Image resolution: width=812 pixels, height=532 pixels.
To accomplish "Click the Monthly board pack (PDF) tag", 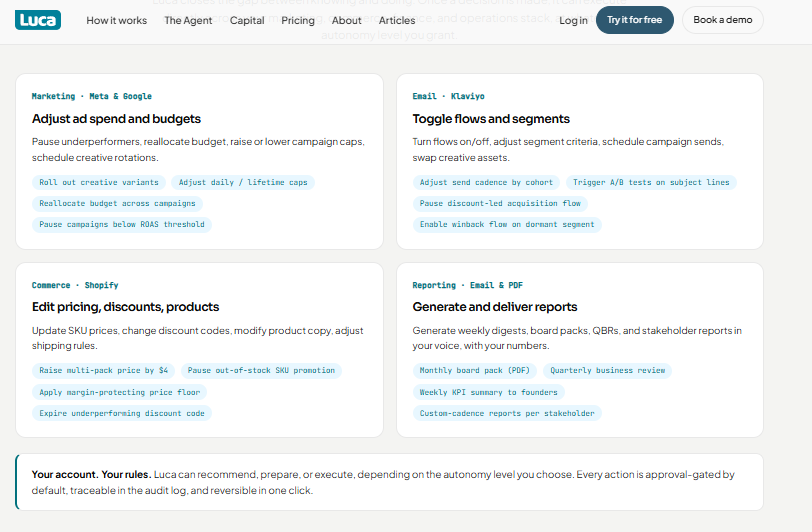I will [475, 370].
